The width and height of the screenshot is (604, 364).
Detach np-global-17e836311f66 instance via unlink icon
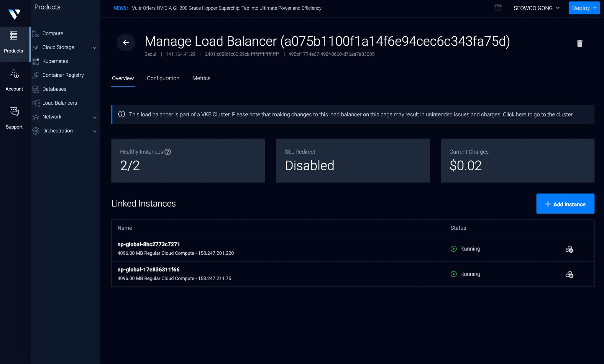pos(569,274)
